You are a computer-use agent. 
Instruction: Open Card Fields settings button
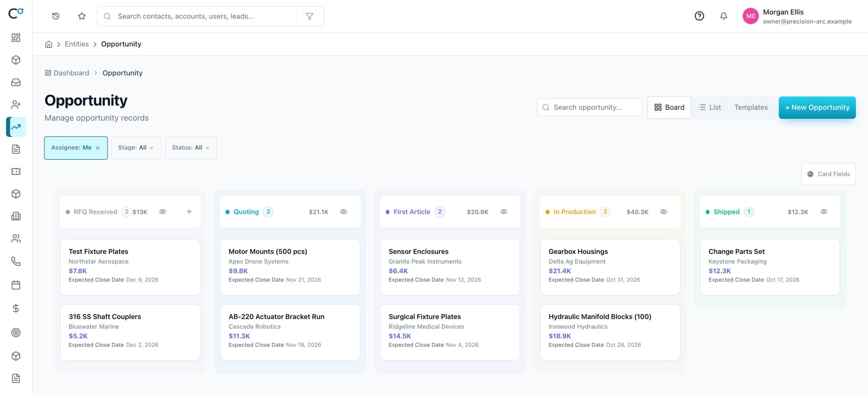coord(828,174)
